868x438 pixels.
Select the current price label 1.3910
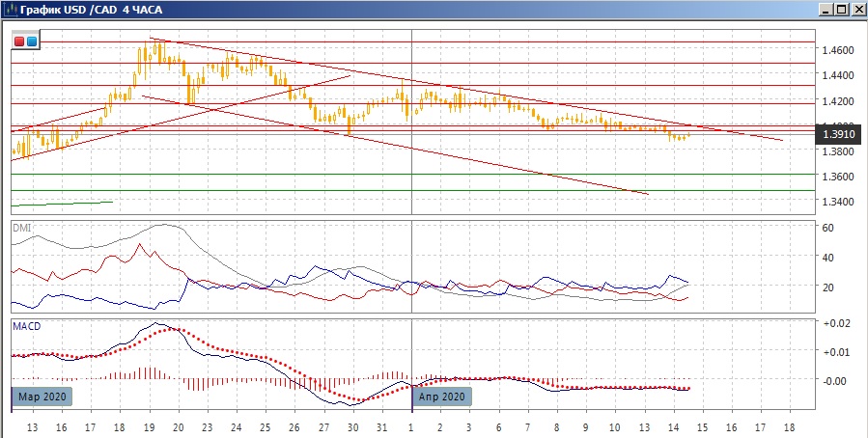click(839, 134)
